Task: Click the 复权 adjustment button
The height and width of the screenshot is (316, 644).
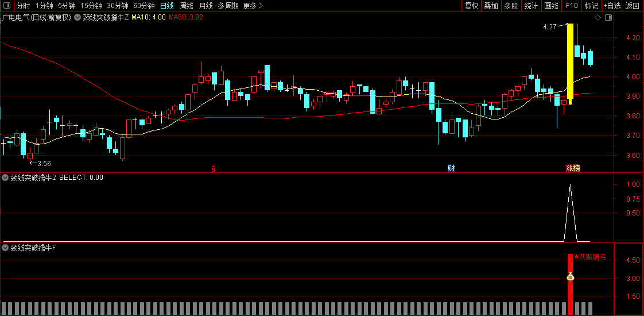Action: pos(471,6)
